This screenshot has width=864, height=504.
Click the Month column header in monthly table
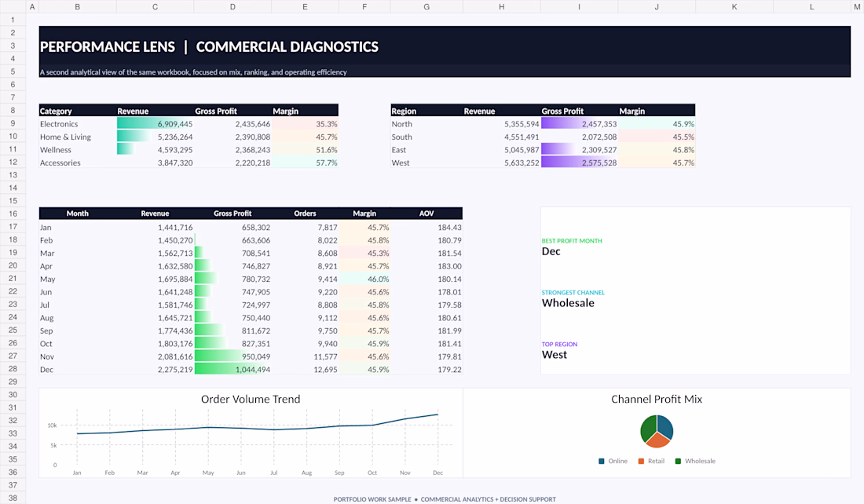click(78, 214)
